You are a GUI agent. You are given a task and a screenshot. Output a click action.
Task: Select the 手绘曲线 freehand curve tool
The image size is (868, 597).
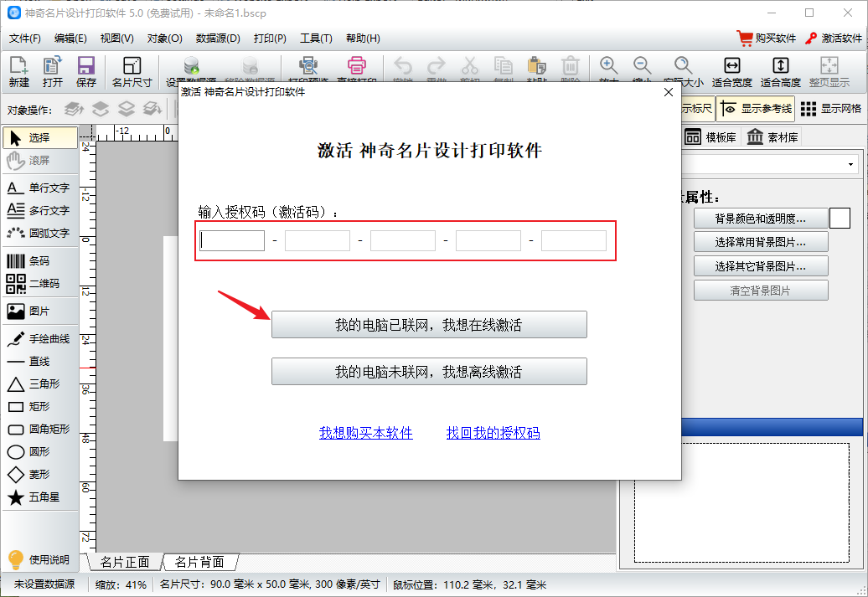click(x=40, y=338)
